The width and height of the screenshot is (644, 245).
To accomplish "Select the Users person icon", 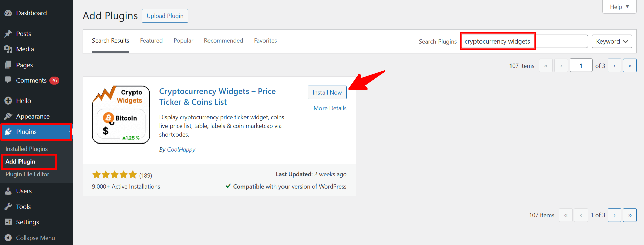I will coord(8,191).
